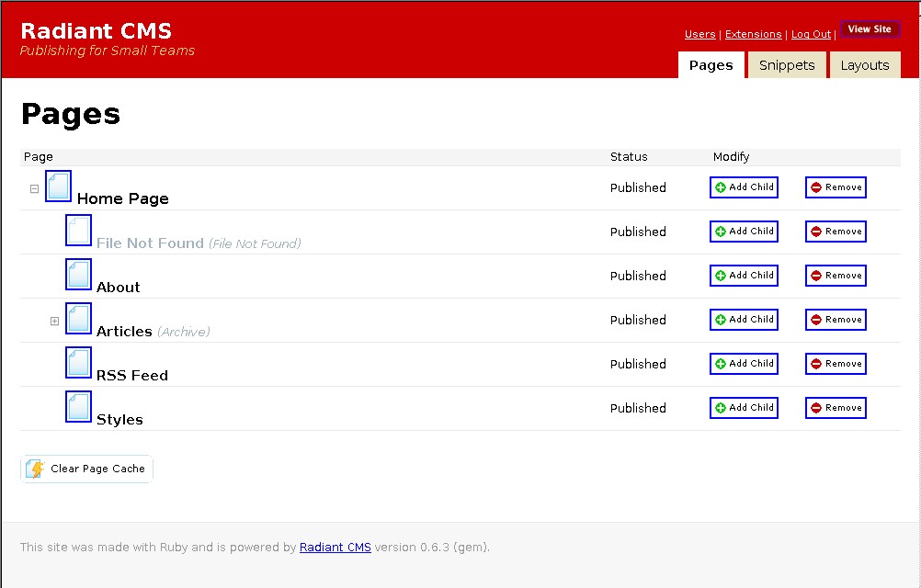Switch to the Layouts tab
This screenshot has height=588, width=921.
tap(865, 65)
